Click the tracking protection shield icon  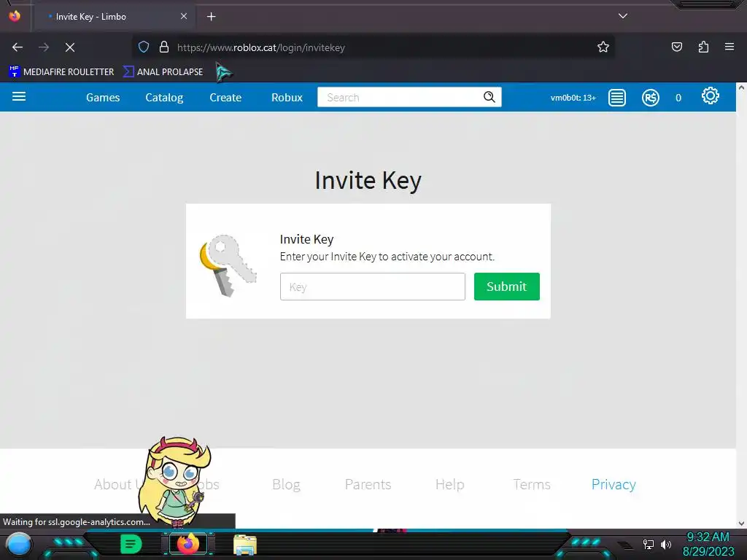tap(144, 47)
